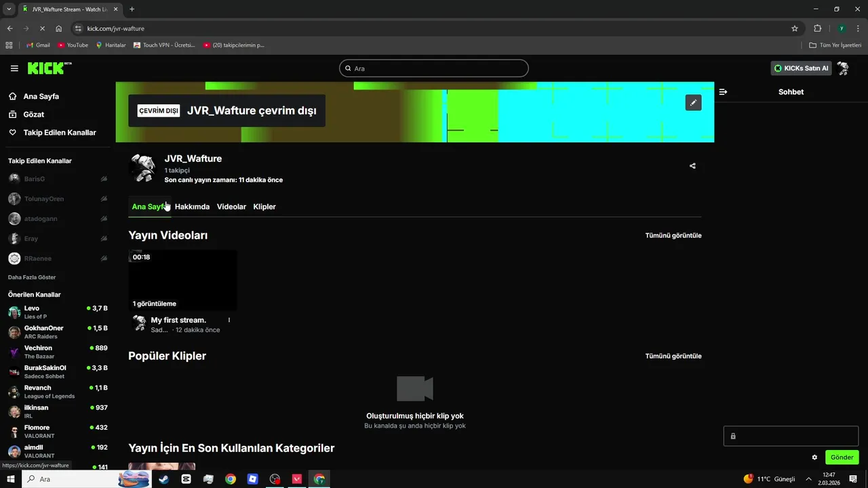Screen dimensions: 868x488
Task: Collapse the Sohbet chat panel
Action: coord(723,91)
